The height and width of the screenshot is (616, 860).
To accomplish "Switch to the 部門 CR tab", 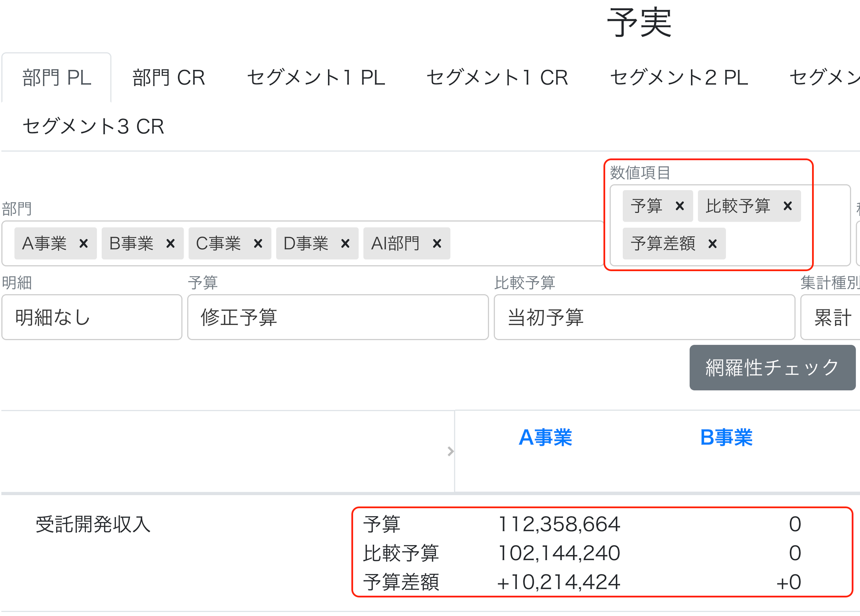I will pyautogui.click(x=168, y=78).
